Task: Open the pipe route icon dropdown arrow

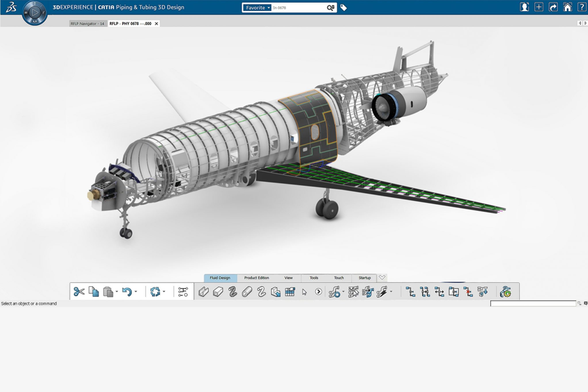Action: coord(343,292)
